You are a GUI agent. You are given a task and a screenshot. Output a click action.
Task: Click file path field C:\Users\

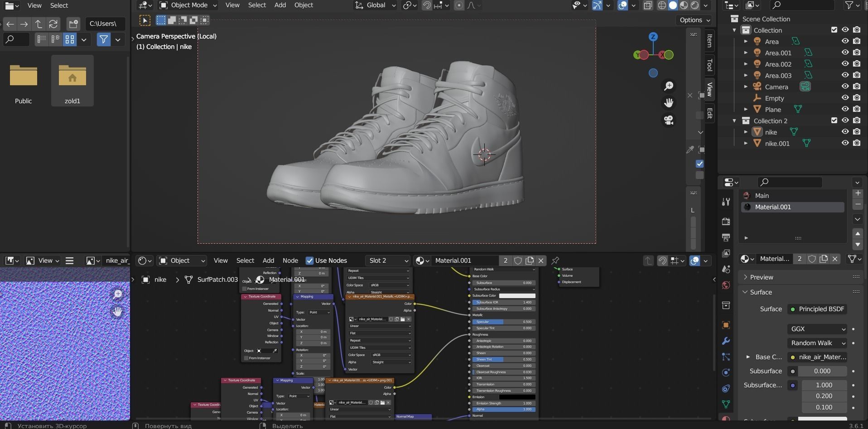[x=106, y=24]
